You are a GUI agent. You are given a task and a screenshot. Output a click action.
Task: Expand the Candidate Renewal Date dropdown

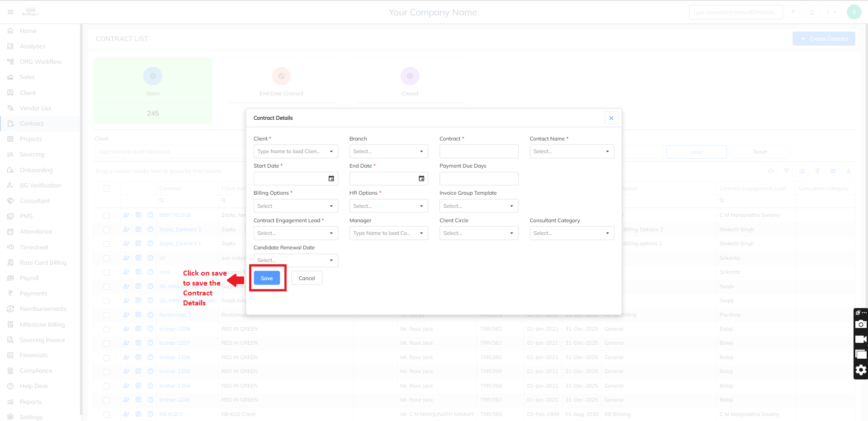[x=296, y=260]
